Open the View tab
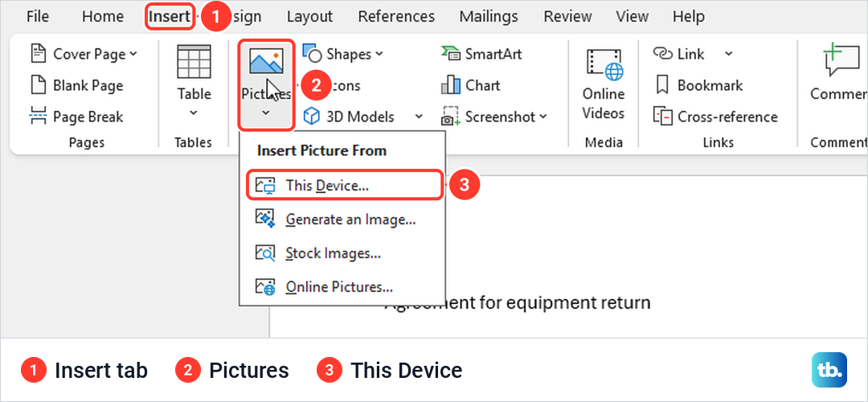 click(x=633, y=17)
